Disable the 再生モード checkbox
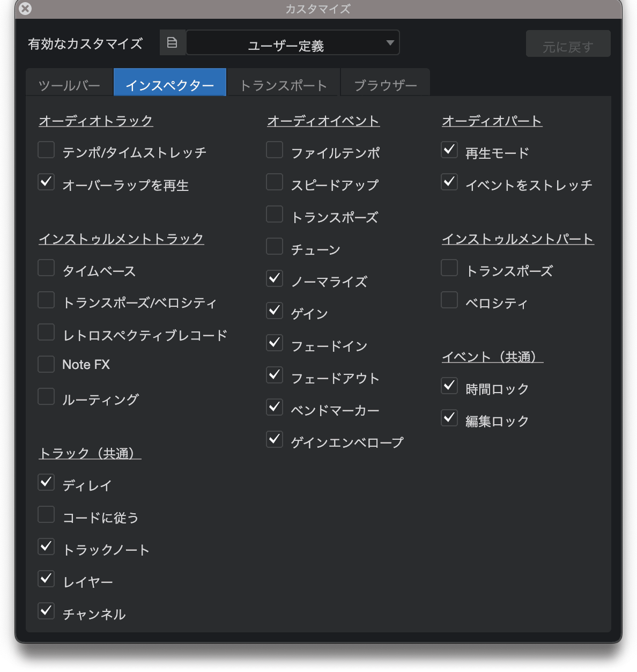Screen dimensions: 637x672 [x=449, y=150]
